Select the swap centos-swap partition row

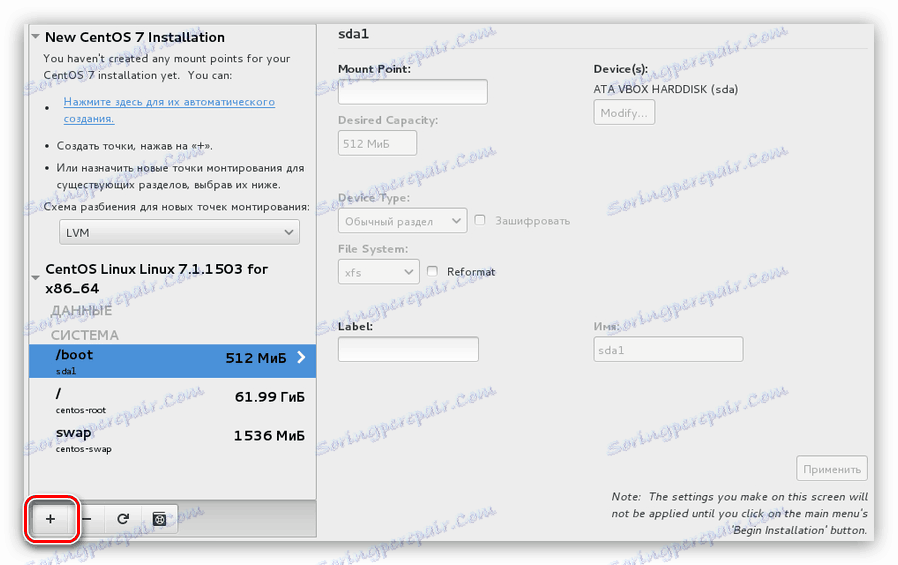click(172, 439)
